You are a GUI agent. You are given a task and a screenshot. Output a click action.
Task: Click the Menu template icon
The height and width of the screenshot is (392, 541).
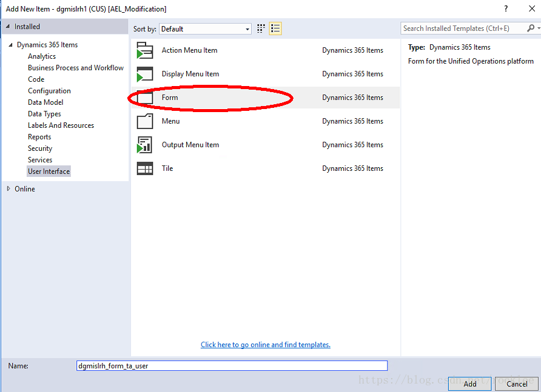[x=144, y=121]
